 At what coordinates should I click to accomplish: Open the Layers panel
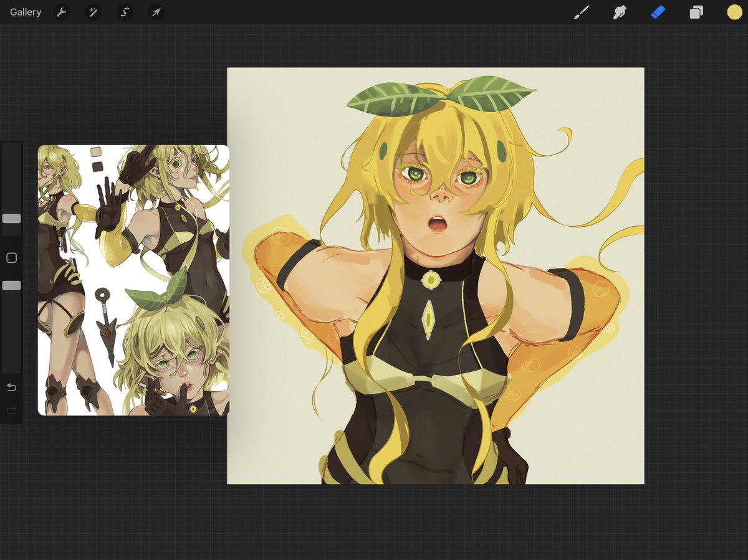pos(696,12)
